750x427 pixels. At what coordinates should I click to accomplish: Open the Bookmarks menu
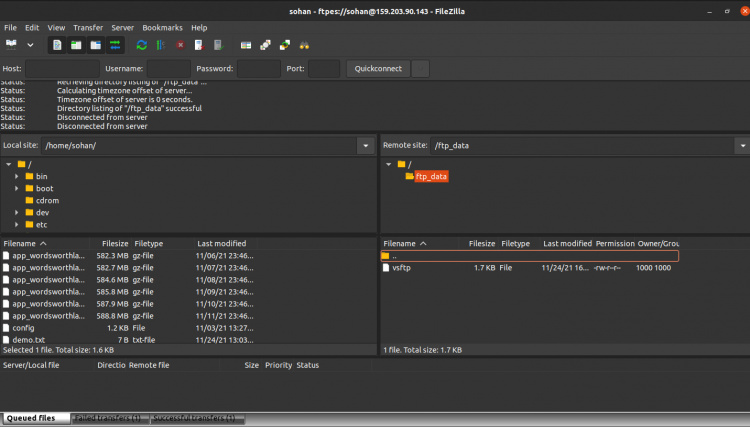(x=161, y=27)
